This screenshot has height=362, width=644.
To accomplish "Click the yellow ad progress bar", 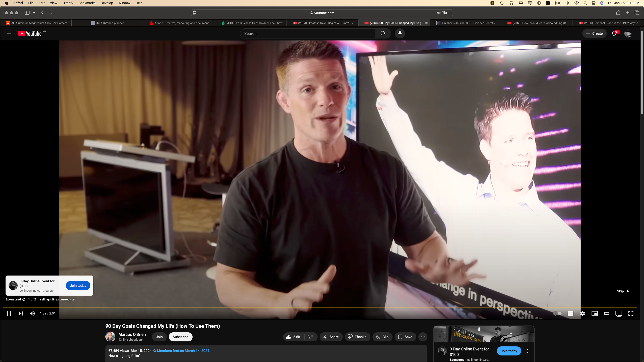I will [x=320, y=307].
